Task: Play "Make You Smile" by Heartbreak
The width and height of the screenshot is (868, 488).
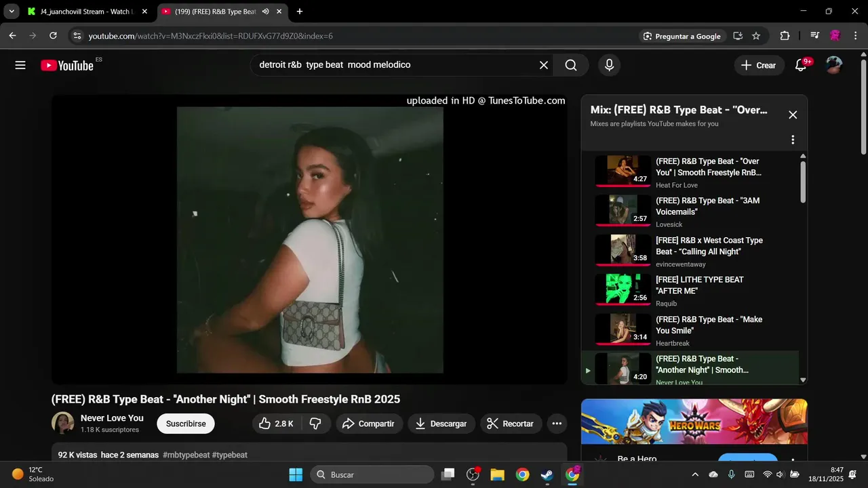Action: tap(690, 329)
